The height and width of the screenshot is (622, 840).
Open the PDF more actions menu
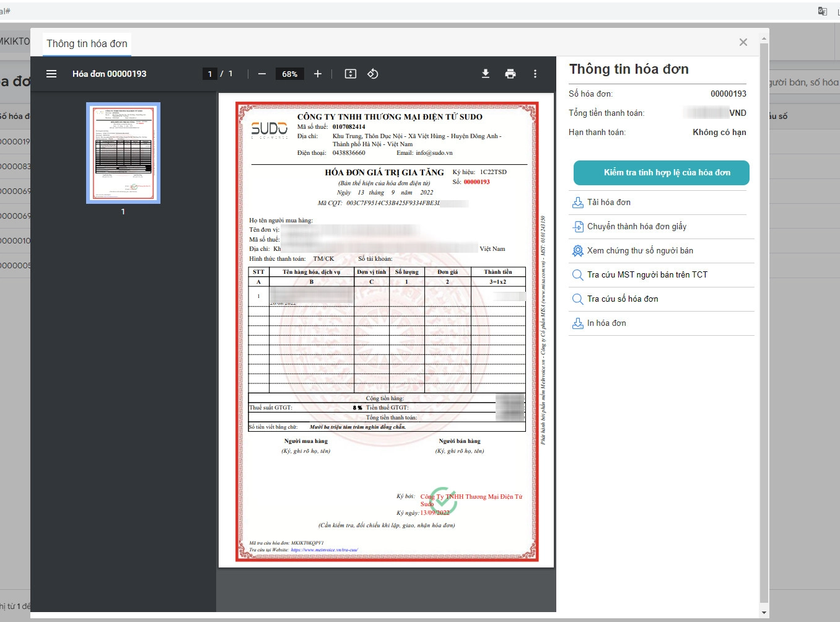point(535,74)
